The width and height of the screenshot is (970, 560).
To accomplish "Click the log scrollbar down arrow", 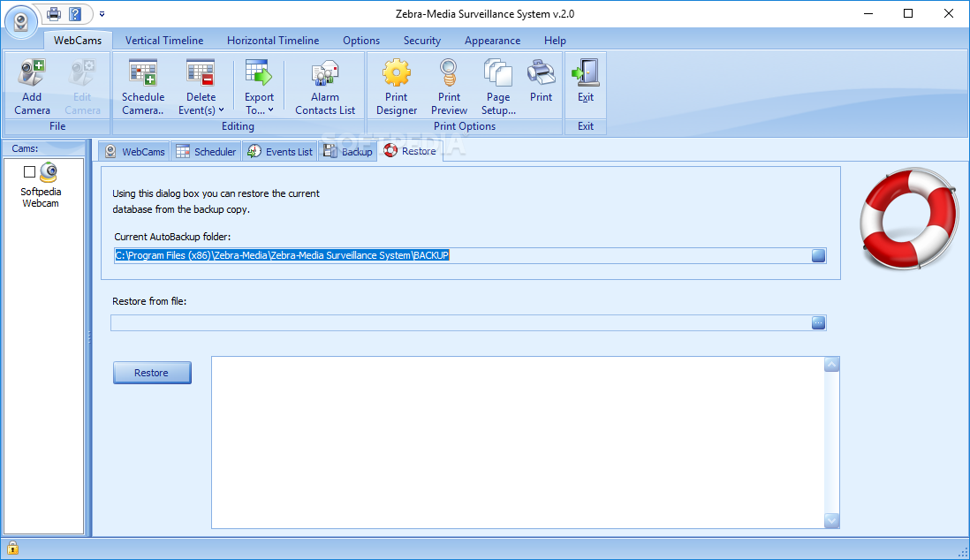I will pos(831,520).
